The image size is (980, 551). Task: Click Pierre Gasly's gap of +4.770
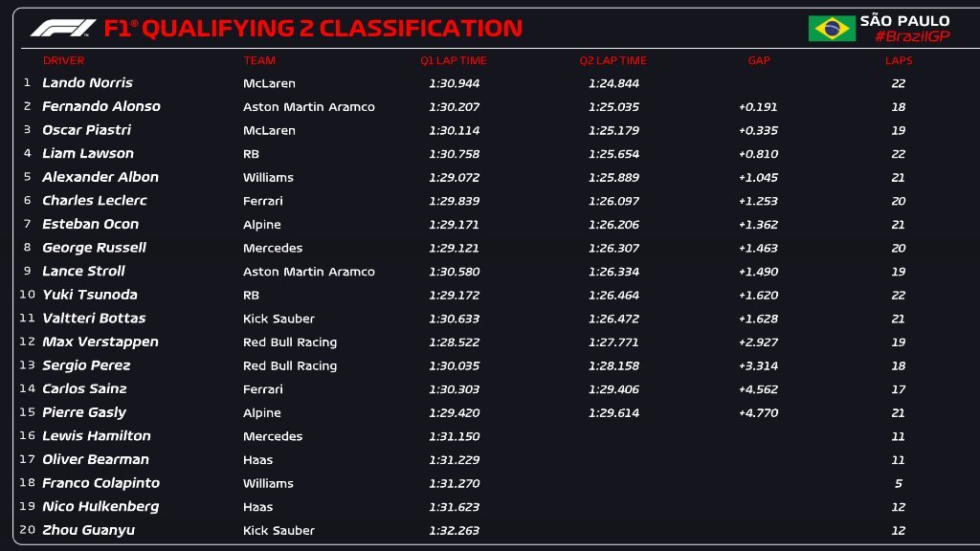[x=758, y=412]
